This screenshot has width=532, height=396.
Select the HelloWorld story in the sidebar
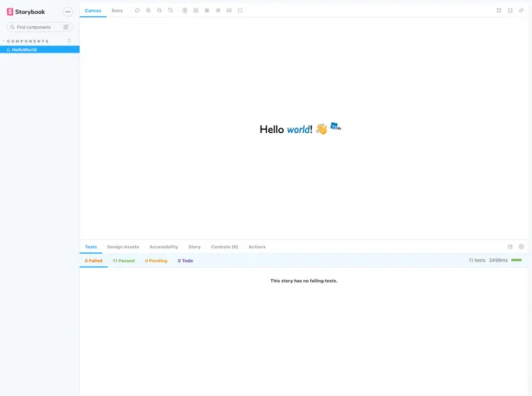(x=24, y=49)
